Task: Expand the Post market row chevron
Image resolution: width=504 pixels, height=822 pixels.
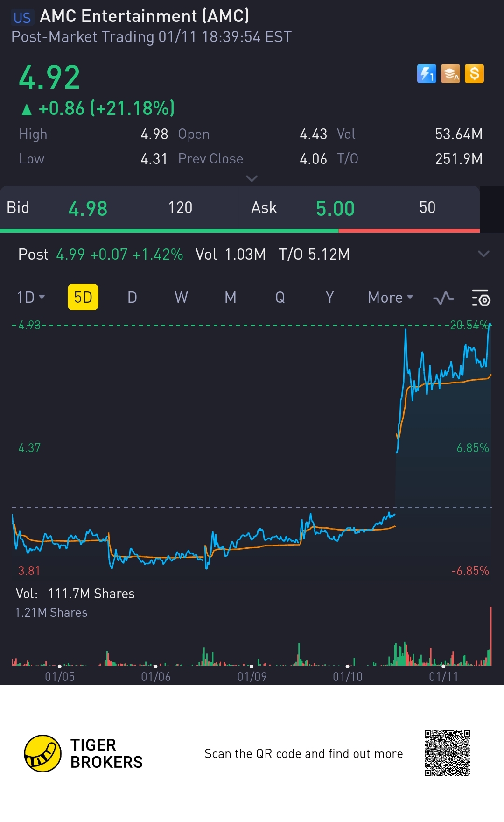Action: coord(484,254)
